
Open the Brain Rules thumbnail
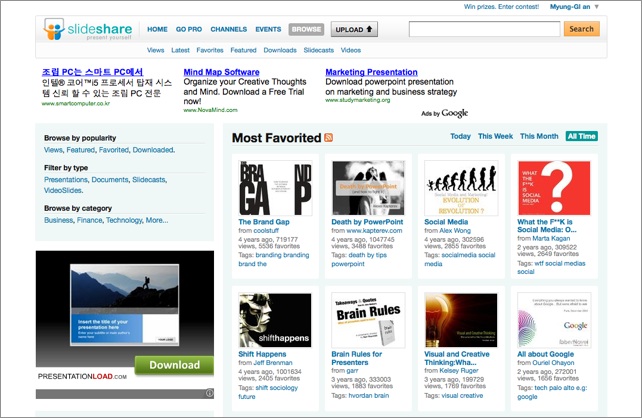tap(368, 320)
